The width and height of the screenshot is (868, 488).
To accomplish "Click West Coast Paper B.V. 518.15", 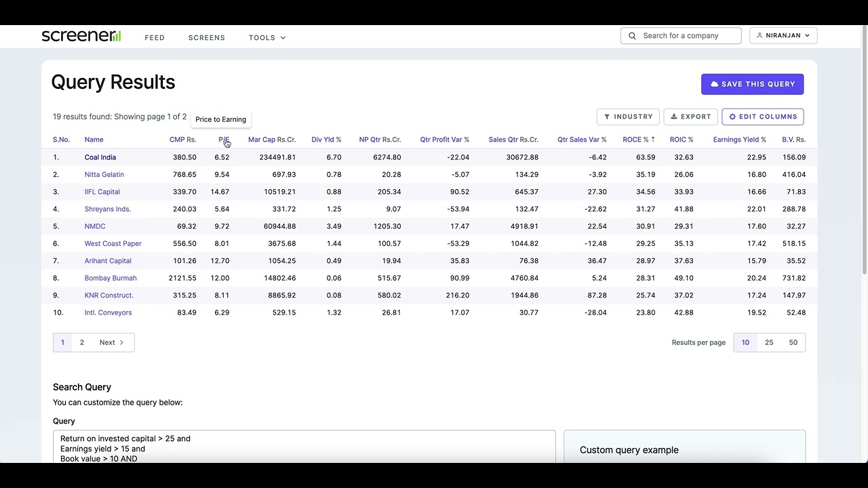I will [793, 243].
